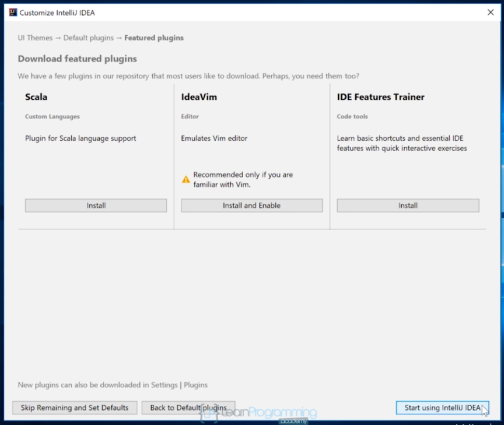
Task: Click Install and Enable for IdeaVim
Action: 251,205
